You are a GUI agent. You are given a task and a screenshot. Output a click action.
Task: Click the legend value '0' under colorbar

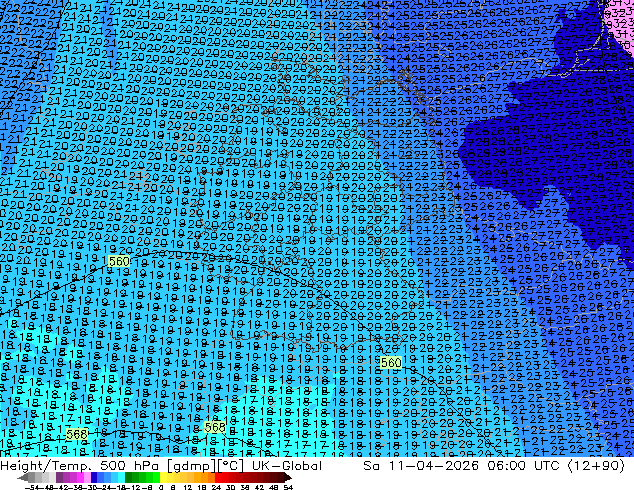(161, 487)
